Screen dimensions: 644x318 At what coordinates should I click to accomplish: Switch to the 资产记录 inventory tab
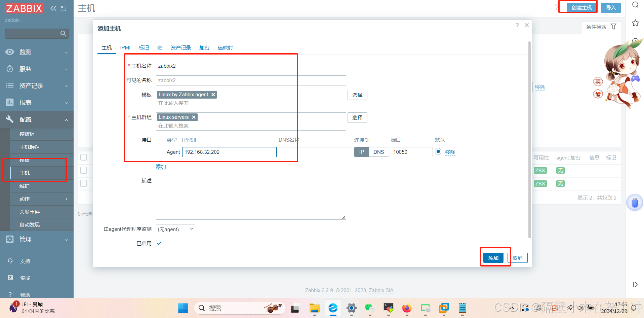click(181, 48)
